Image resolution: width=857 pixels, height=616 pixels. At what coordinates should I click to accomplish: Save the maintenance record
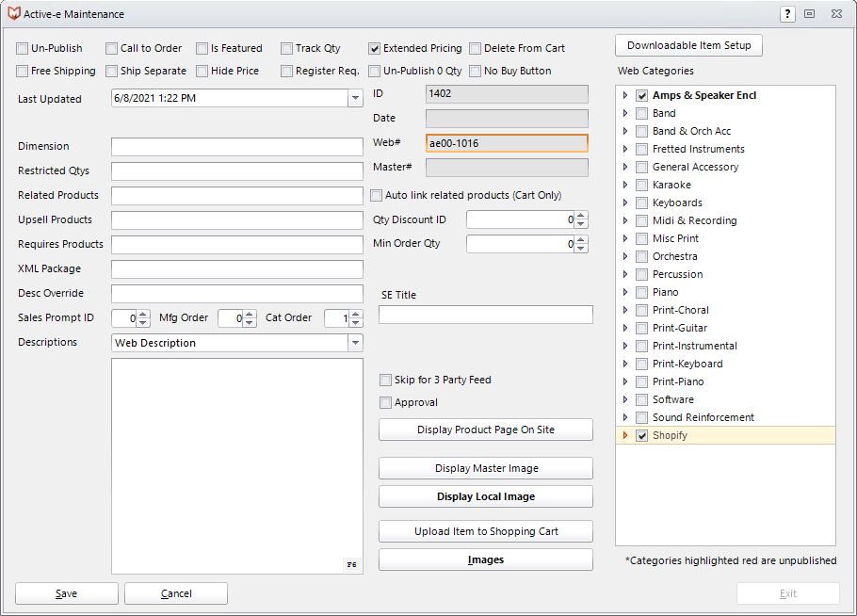[67, 593]
